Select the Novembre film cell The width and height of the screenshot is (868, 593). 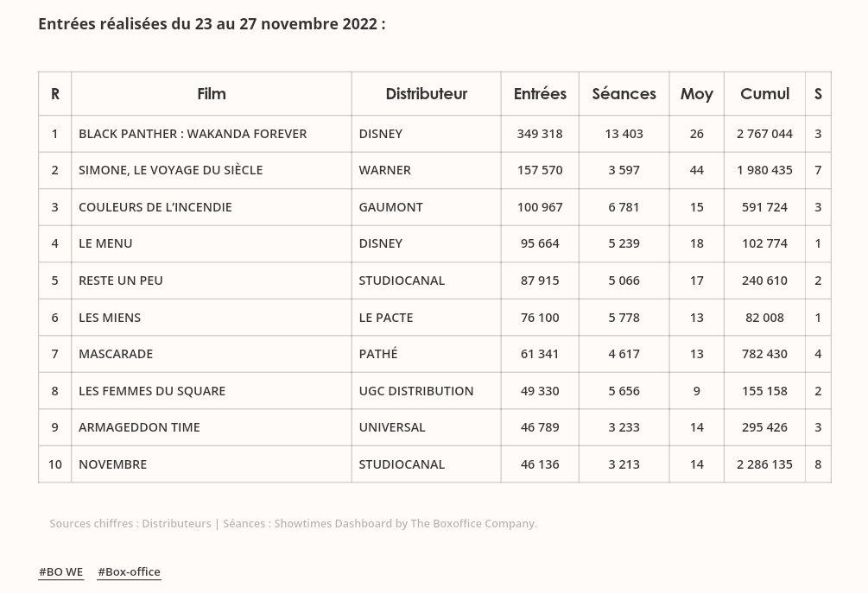pos(112,464)
